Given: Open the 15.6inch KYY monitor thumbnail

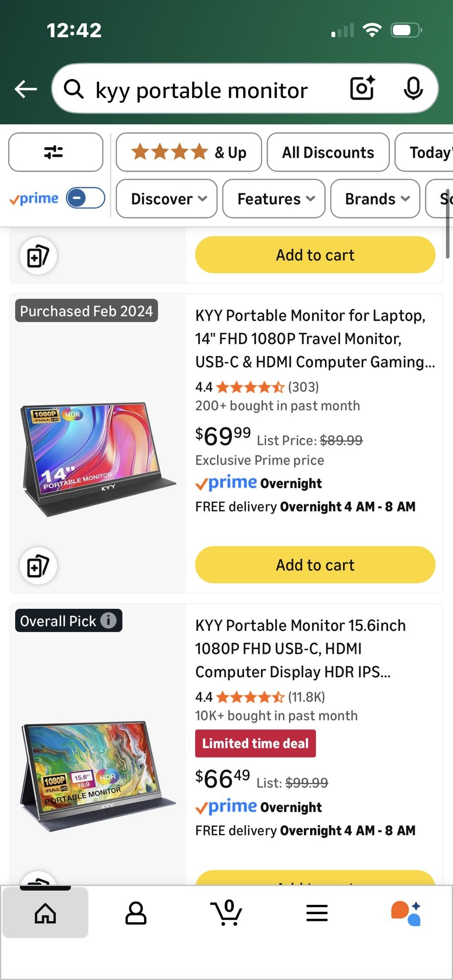Looking at the screenshot, I should click(x=97, y=773).
